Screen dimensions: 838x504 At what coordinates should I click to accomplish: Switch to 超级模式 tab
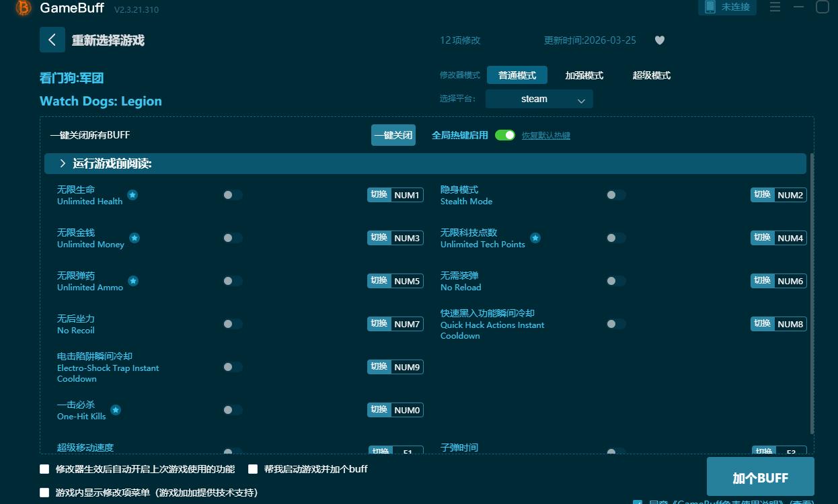point(650,75)
